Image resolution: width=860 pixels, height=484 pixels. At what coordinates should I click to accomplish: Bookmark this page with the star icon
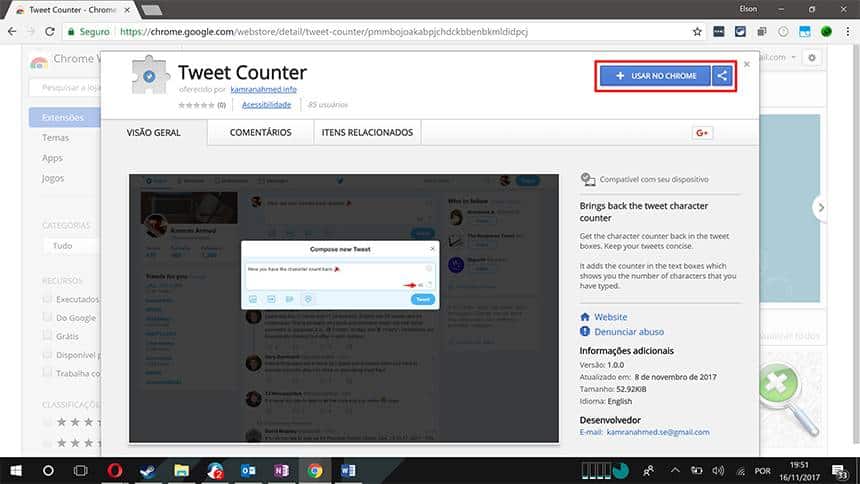pos(697,32)
